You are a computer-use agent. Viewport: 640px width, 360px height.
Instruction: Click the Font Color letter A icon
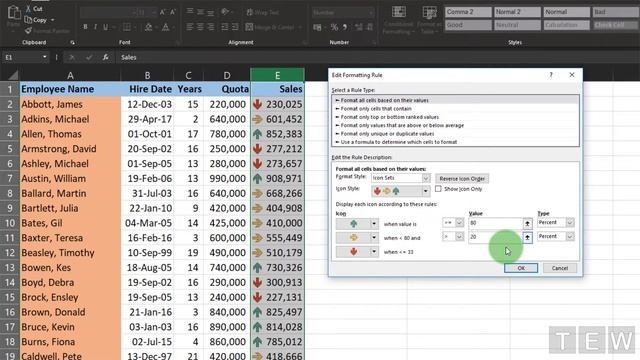[165, 27]
